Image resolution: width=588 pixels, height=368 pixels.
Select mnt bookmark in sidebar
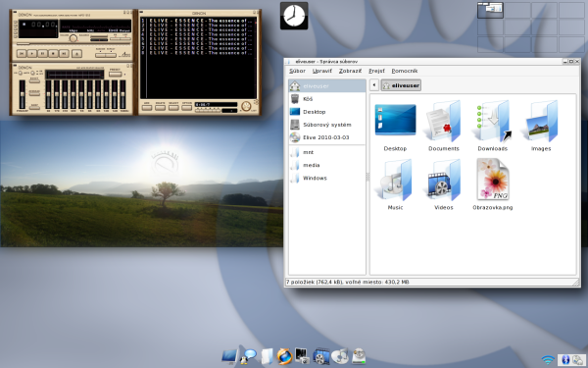click(x=327, y=152)
